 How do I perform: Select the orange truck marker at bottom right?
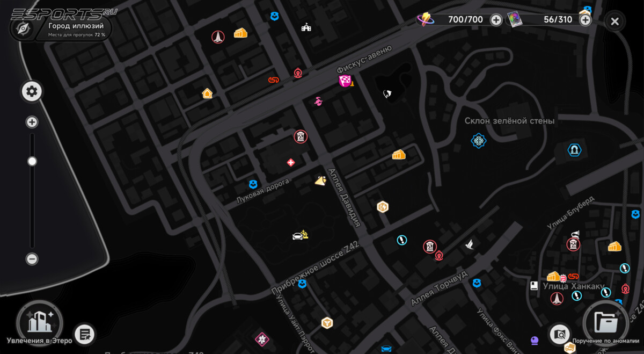click(570, 349)
